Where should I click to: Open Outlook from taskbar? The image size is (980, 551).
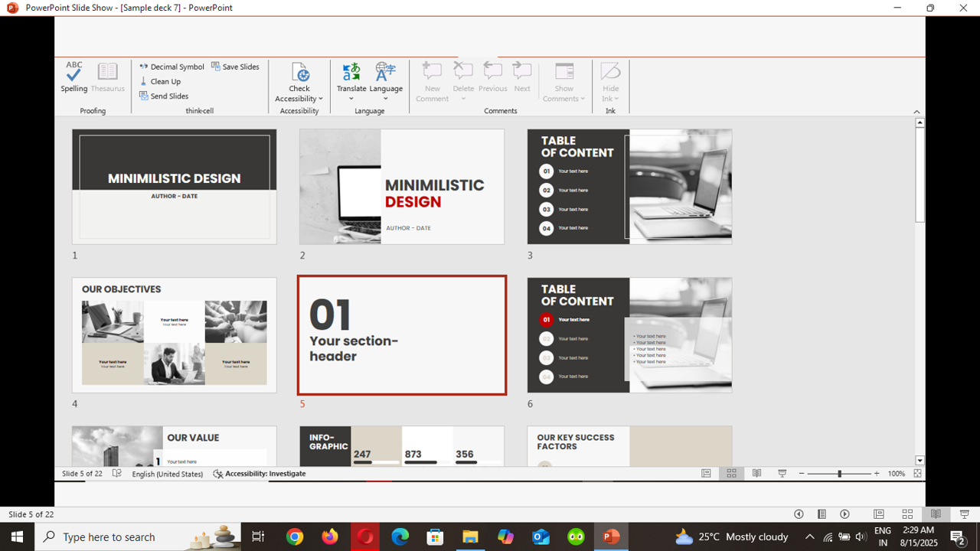[541, 537]
